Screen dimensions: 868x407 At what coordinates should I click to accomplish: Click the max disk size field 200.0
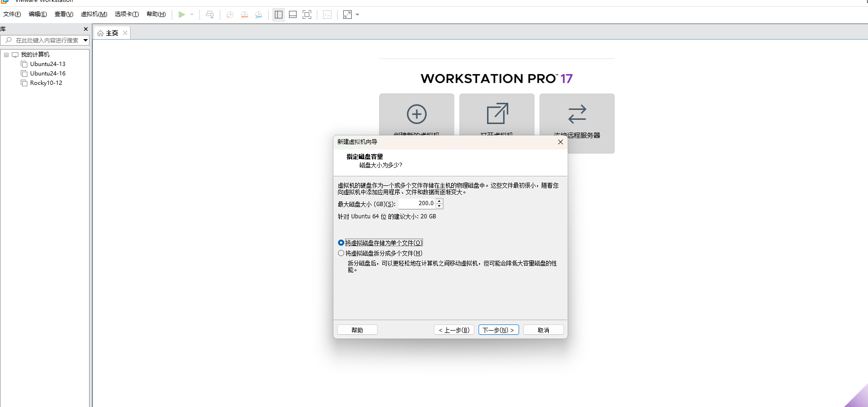tap(417, 204)
